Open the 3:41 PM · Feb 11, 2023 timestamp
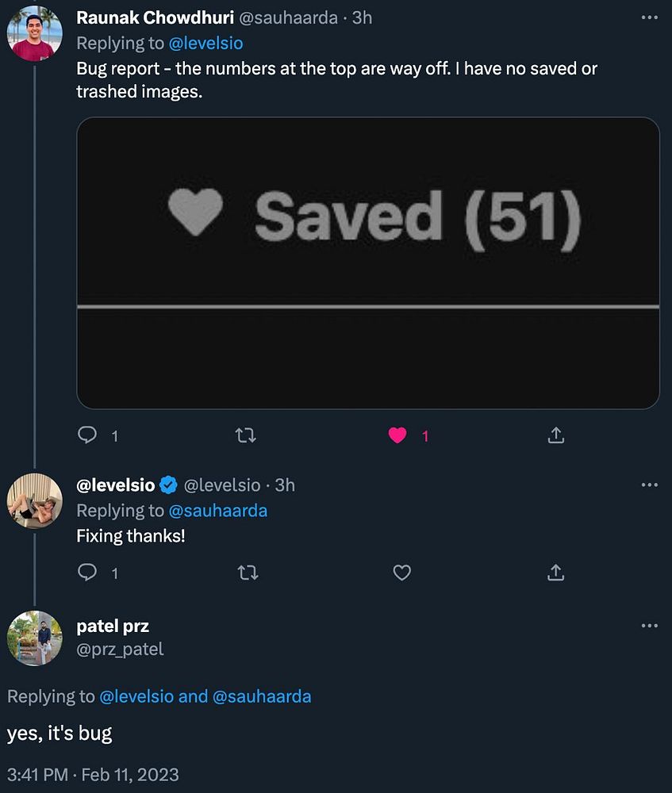This screenshot has height=793, width=672. (x=93, y=774)
